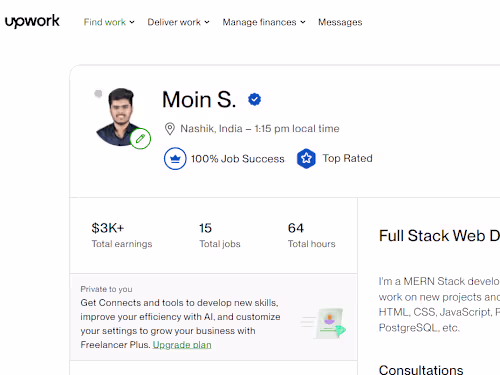Click the Job Success crown badge
This screenshot has height=375, width=500.
[175, 159]
